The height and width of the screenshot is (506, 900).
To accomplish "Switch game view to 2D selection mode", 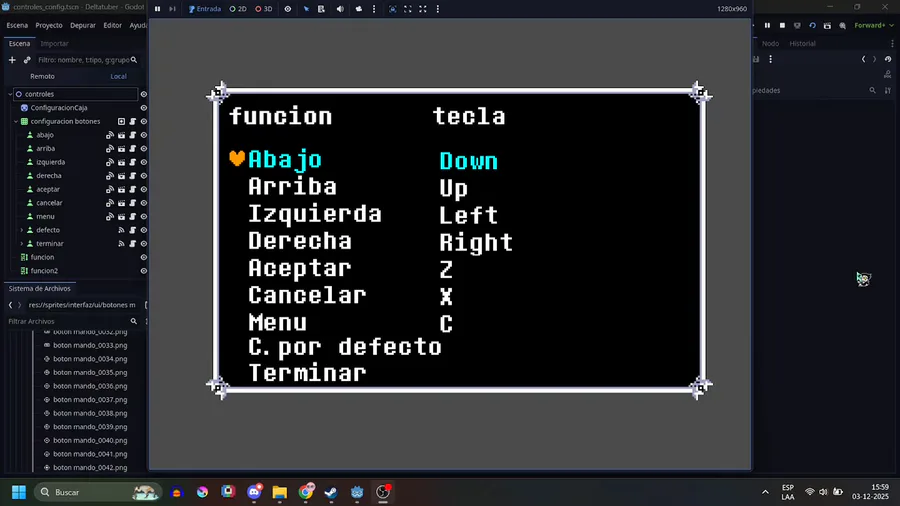I will tap(238, 9).
